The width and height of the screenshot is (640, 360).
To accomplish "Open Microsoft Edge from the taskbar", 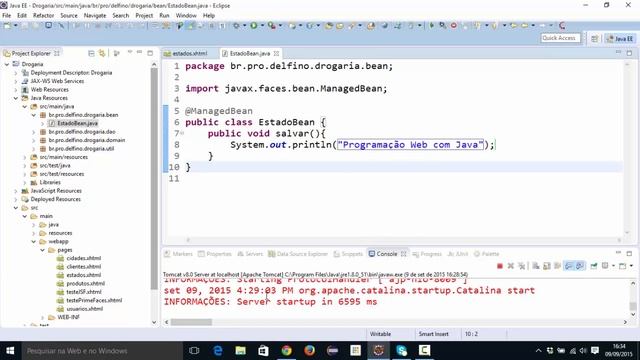I will [x=218, y=351].
